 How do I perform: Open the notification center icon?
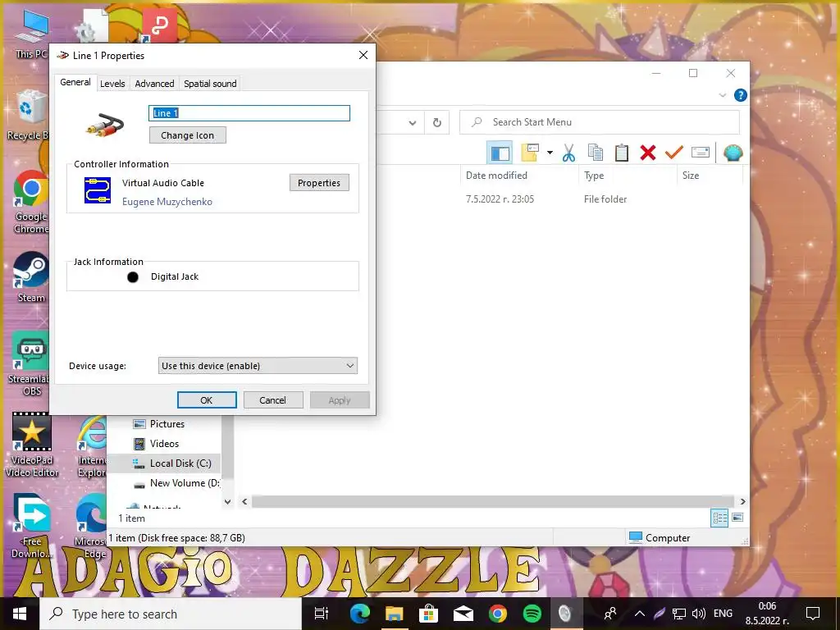tap(813, 614)
